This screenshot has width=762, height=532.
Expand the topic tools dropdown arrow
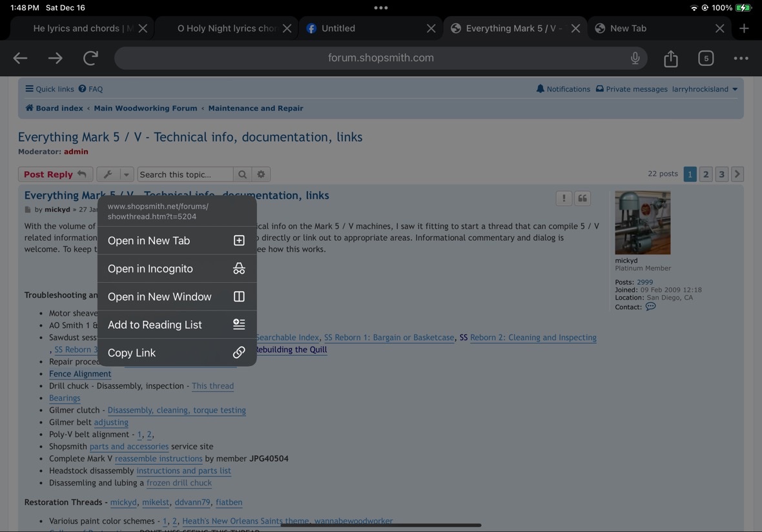[x=127, y=174]
